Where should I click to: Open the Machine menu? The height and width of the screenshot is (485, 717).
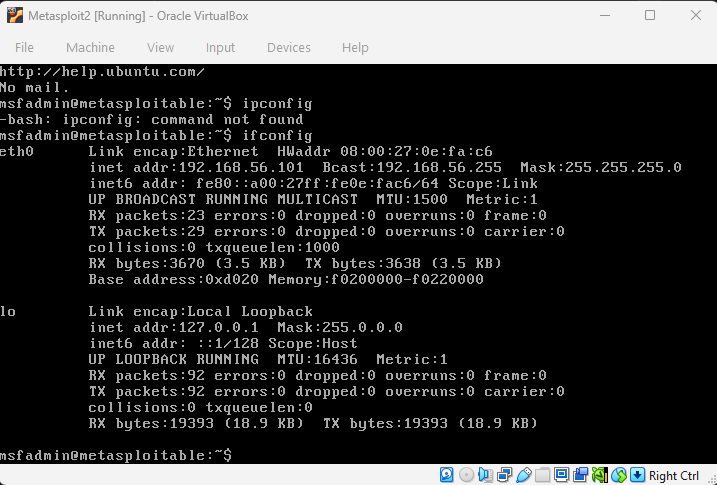click(x=90, y=48)
